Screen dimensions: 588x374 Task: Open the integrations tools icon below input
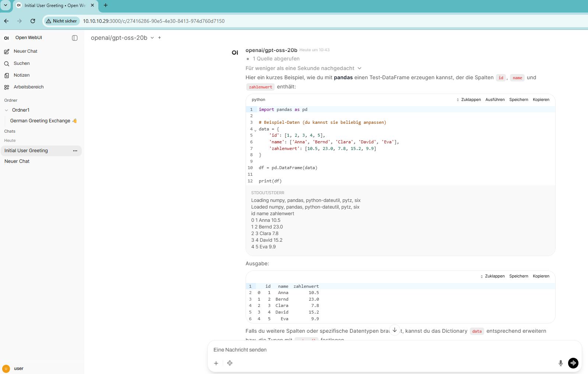pyautogui.click(x=230, y=363)
